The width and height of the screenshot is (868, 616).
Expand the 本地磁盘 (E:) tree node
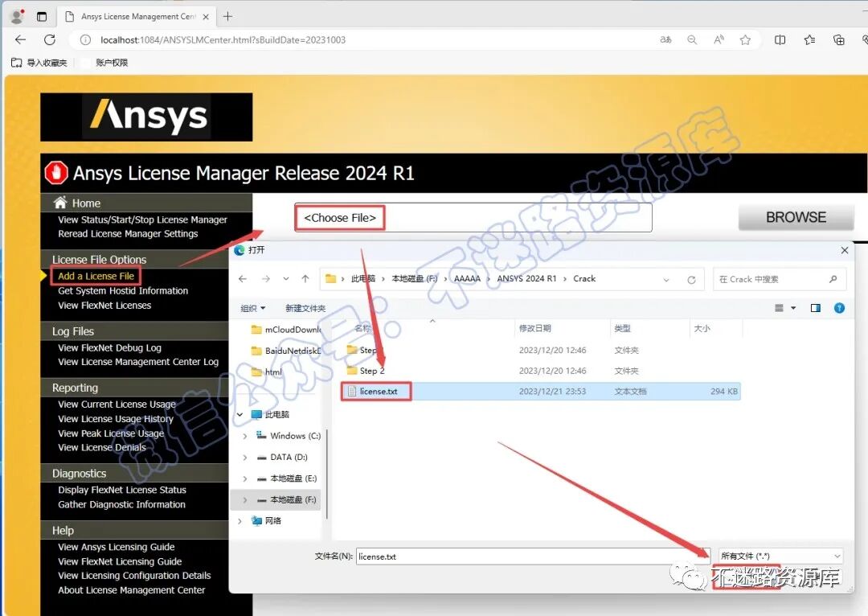pyautogui.click(x=244, y=478)
